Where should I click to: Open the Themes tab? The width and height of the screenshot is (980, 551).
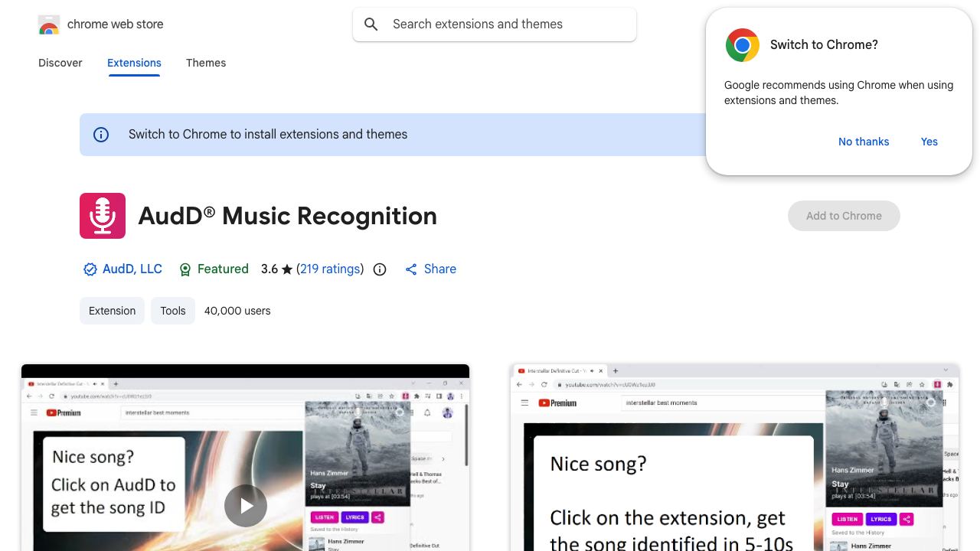(x=206, y=63)
